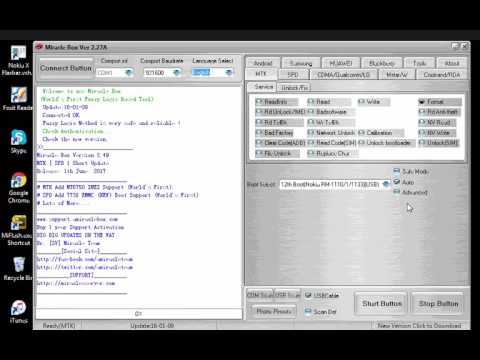Switch to the Tools tab
This screenshot has height=360, width=480.
[420, 63]
